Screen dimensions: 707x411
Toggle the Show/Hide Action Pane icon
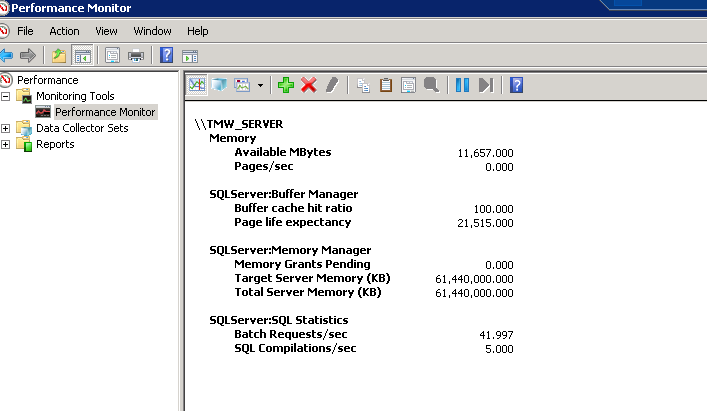click(x=190, y=56)
